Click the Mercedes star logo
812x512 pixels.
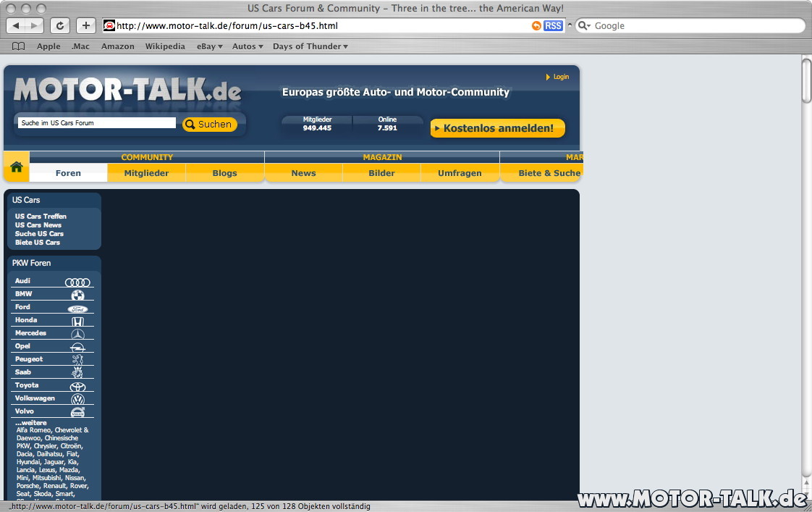tap(77, 335)
